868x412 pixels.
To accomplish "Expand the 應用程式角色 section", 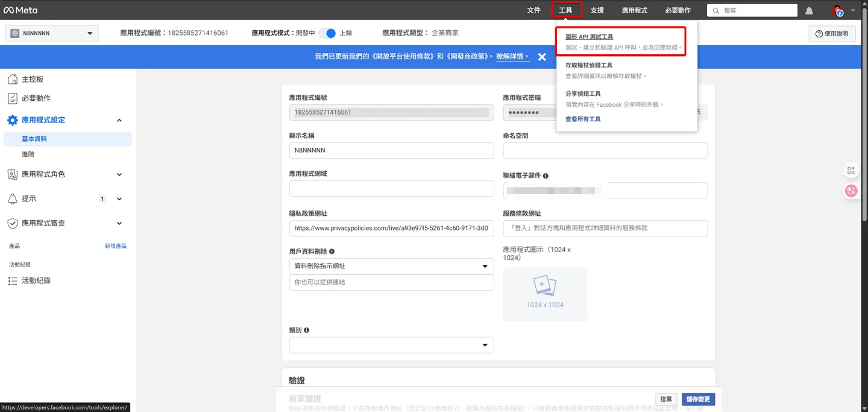I will coord(119,174).
